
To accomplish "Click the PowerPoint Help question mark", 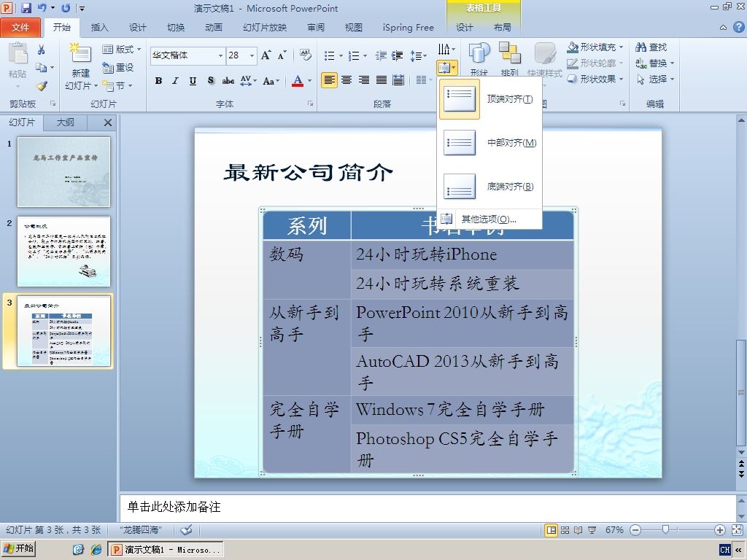I will pos(738,27).
